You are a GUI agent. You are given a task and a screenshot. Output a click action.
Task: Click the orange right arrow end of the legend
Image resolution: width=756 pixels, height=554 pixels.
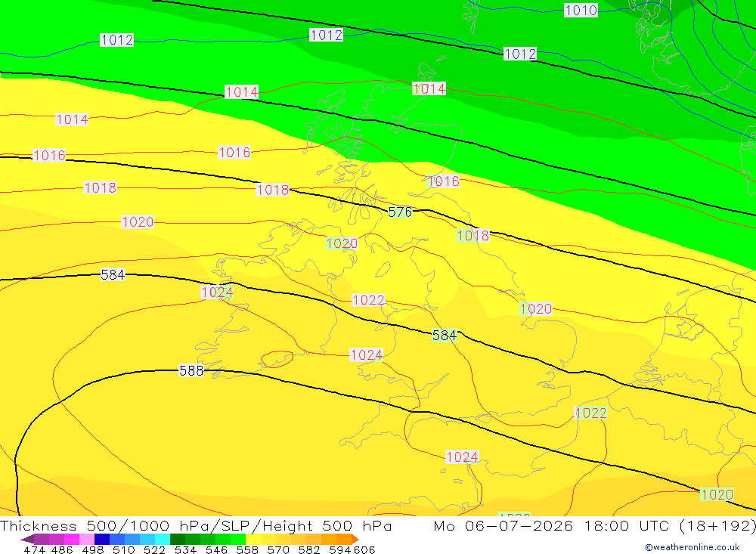355,539
